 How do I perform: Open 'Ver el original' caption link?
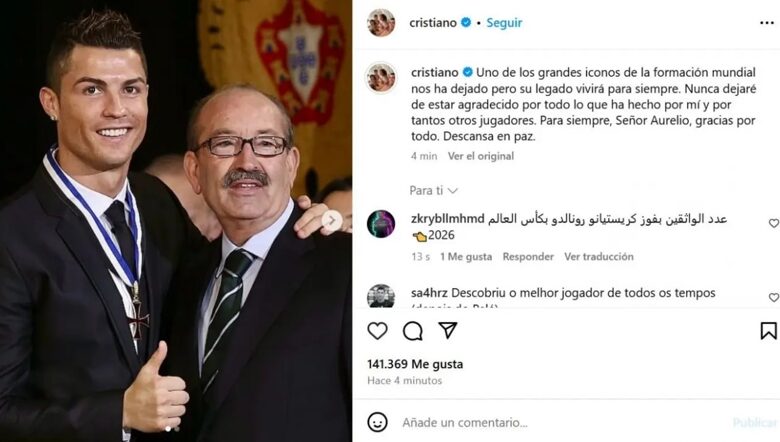click(x=481, y=156)
